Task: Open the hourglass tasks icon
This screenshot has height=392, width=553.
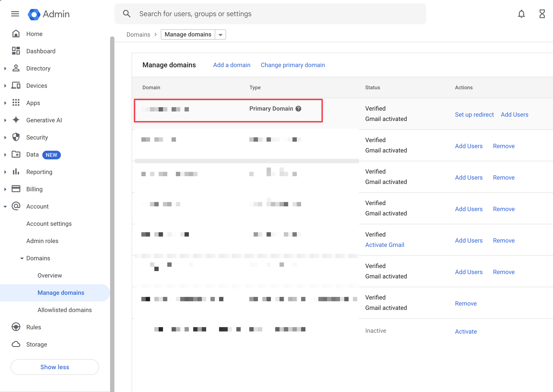Action: (542, 14)
